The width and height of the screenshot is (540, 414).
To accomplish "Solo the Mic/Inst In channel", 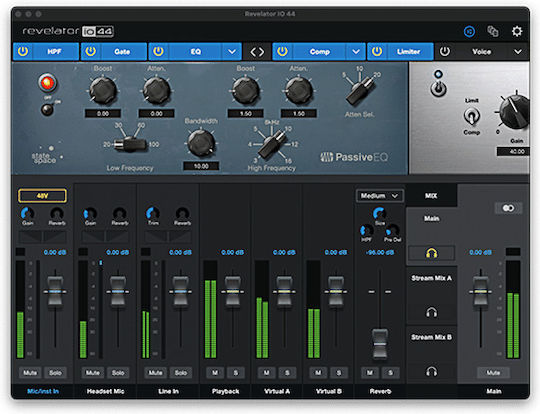I will (55, 372).
